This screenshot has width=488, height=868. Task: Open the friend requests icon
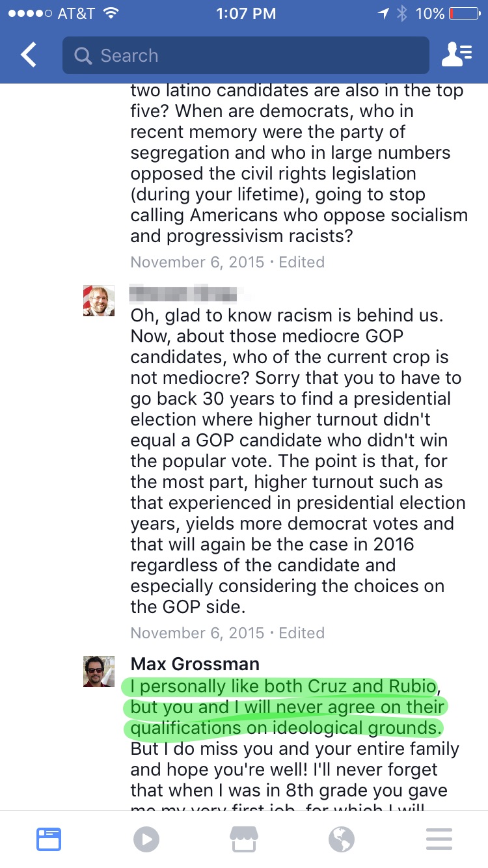pos(457,55)
